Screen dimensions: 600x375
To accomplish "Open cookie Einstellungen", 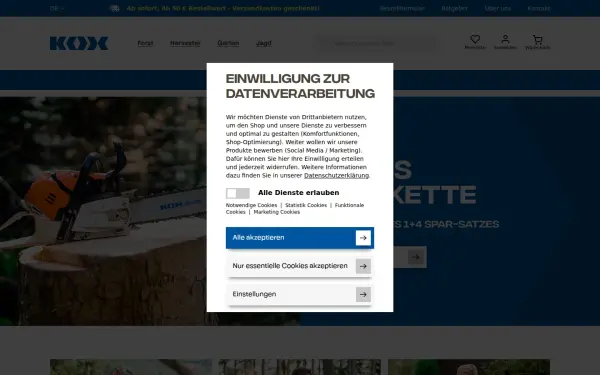I will click(x=300, y=294).
